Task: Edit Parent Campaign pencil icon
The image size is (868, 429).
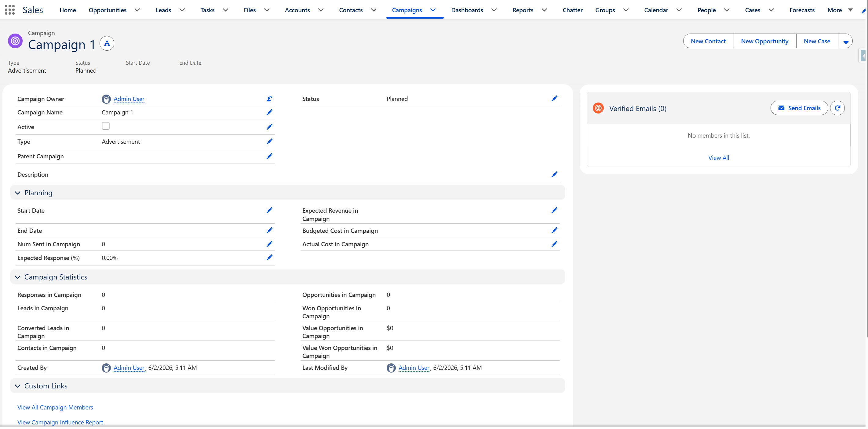Action: coord(270,156)
